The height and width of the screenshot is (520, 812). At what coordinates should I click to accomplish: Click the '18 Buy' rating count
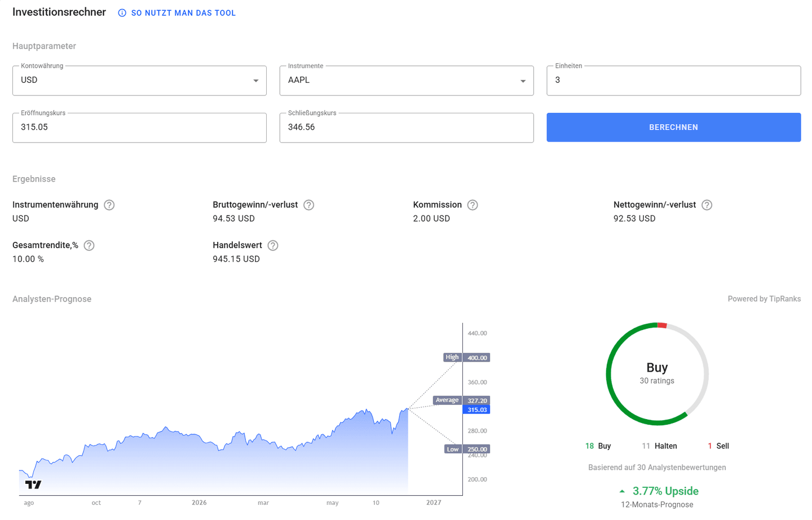click(598, 446)
